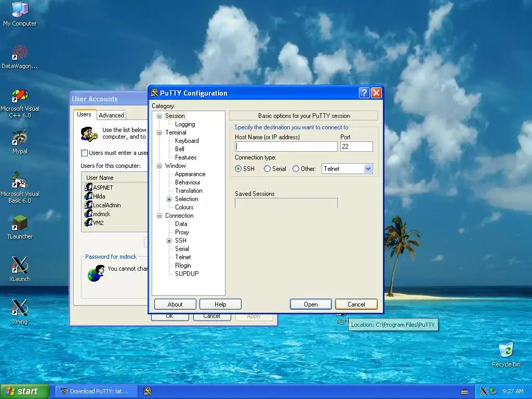The image size is (532, 399).
Task: Open the Telnet protocol dropdown
Action: 368,169
